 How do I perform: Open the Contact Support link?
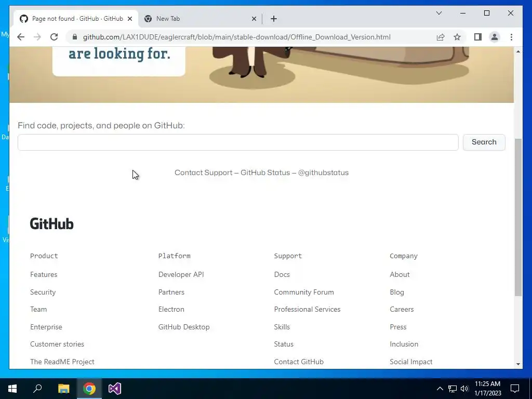[x=203, y=172]
